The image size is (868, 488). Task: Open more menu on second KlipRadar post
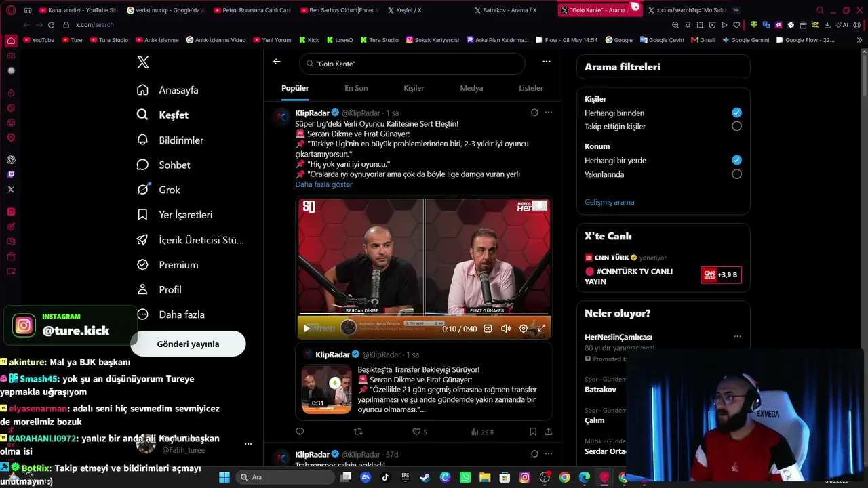point(549,454)
